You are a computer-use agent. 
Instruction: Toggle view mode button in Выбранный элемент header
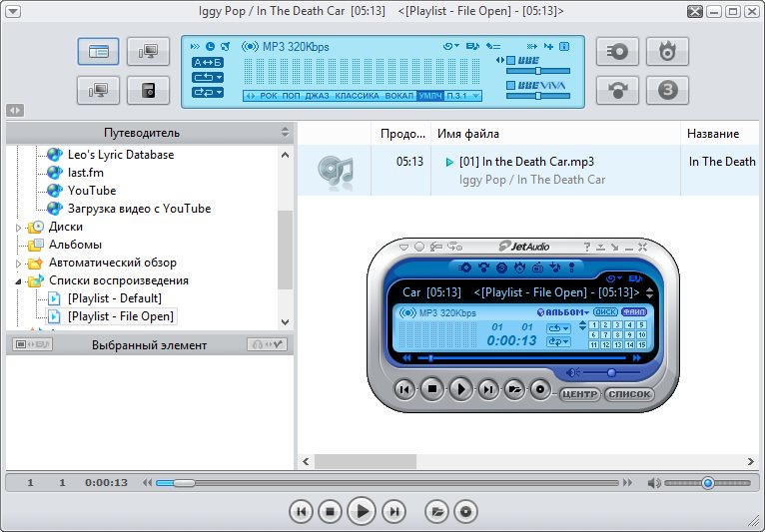pyautogui.click(x=32, y=344)
